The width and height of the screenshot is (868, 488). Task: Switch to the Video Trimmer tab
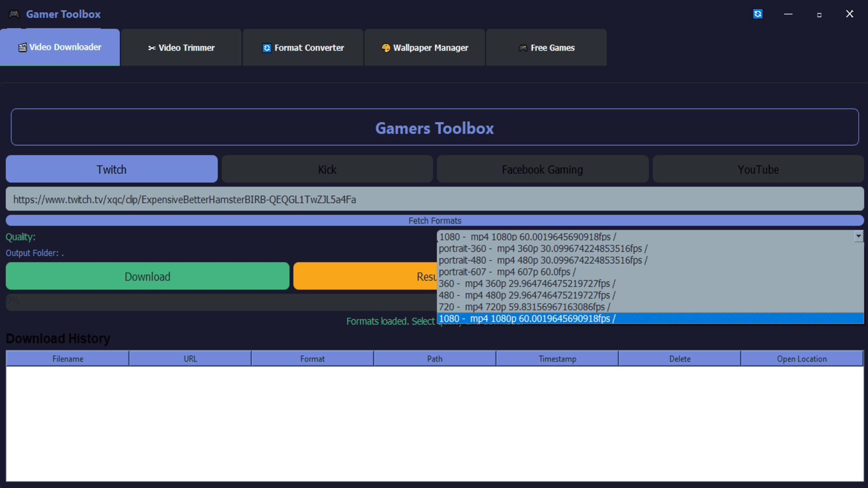pos(181,47)
